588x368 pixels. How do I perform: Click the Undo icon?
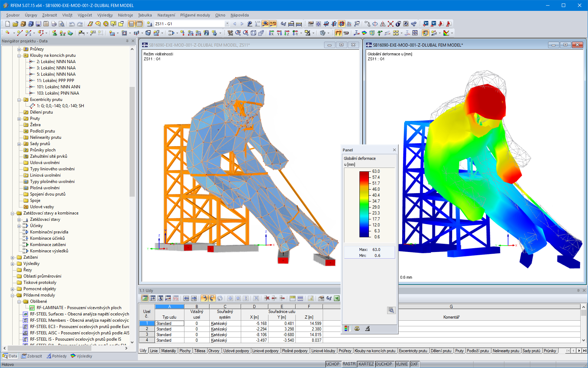pos(71,24)
